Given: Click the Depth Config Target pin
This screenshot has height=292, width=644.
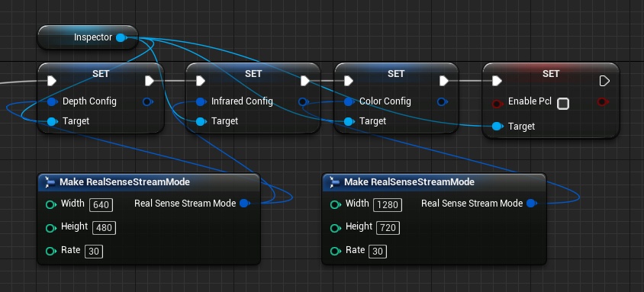Looking at the screenshot, I should (x=52, y=121).
